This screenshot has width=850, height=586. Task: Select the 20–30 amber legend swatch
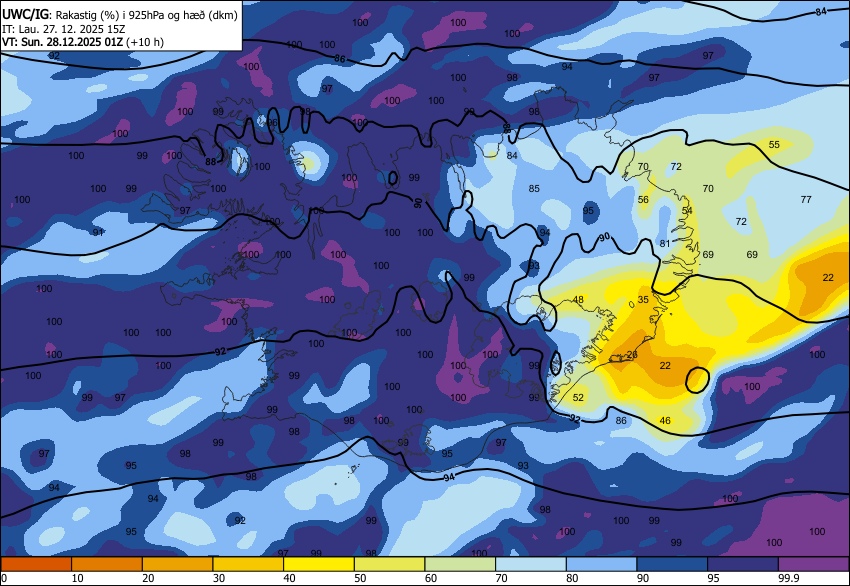(x=178, y=564)
